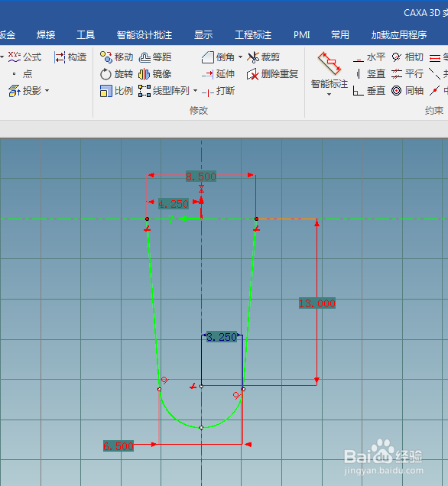Select the 裁剪 (trim) tool

pos(264,57)
